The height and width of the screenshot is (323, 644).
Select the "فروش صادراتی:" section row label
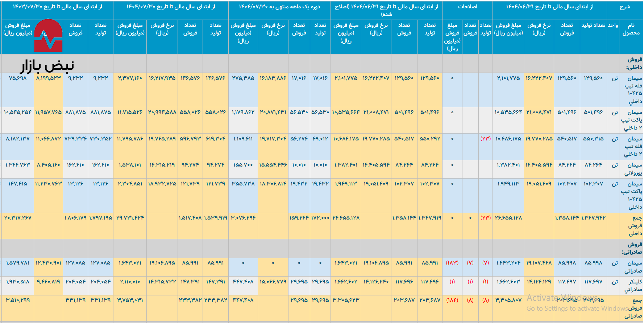tap(632, 248)
